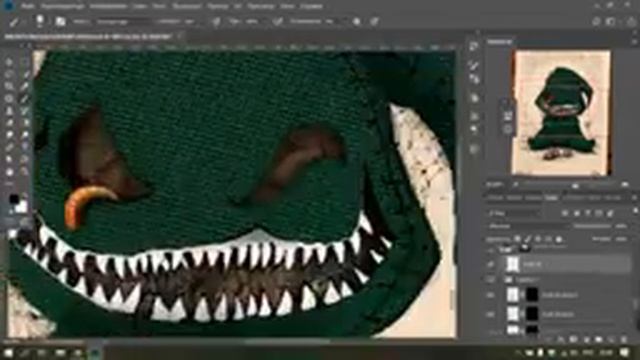
Task: Enable airbrush mode in options bar
Action: click(278, 21)
